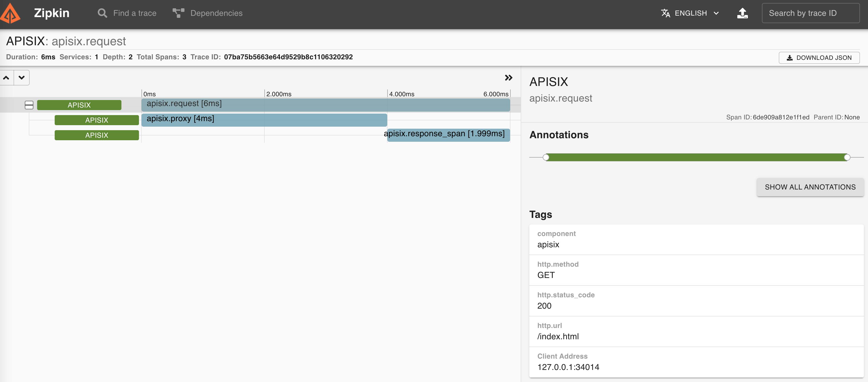This screenshot has width=868, height=382.
Task: Click the download icon in DOWNLOAD JSON
Action: tap(790, 58)
